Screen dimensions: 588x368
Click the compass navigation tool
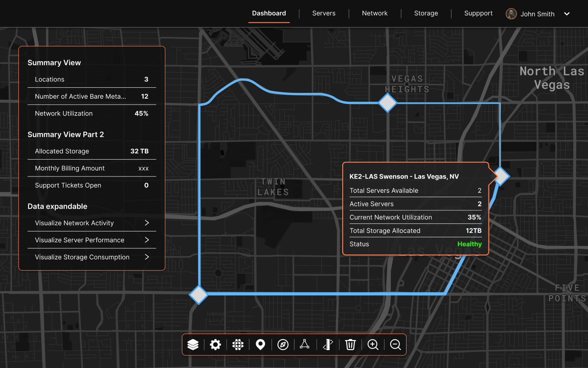click(x=283, y=345)
